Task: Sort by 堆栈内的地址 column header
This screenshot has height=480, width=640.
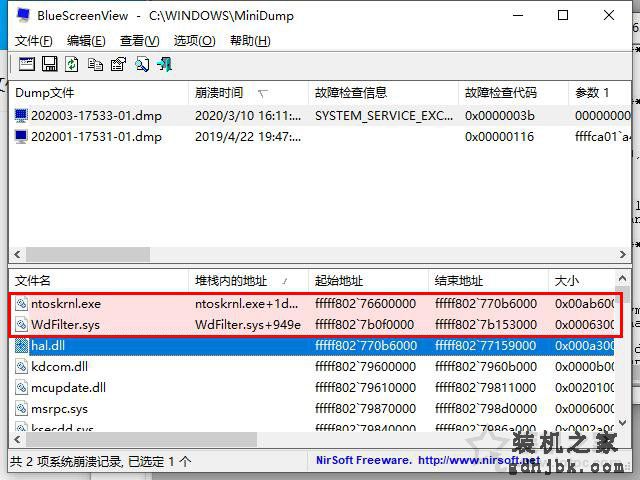Action: pyautogui.click(x=249, y=281)
